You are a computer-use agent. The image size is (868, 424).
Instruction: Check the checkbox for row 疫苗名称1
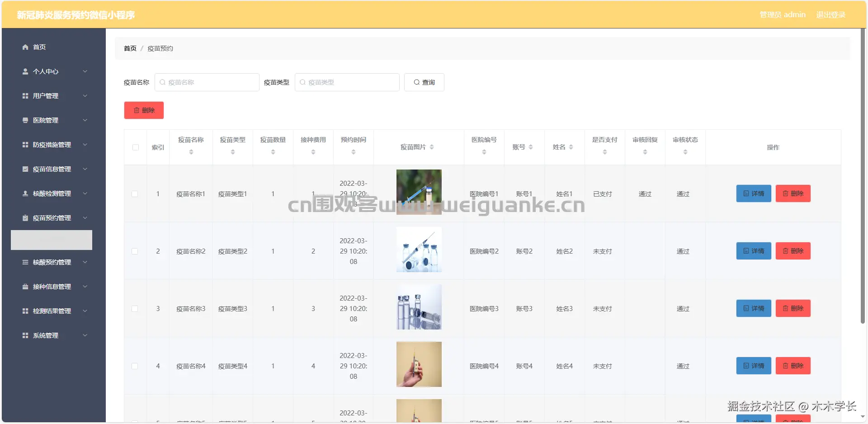135,194
